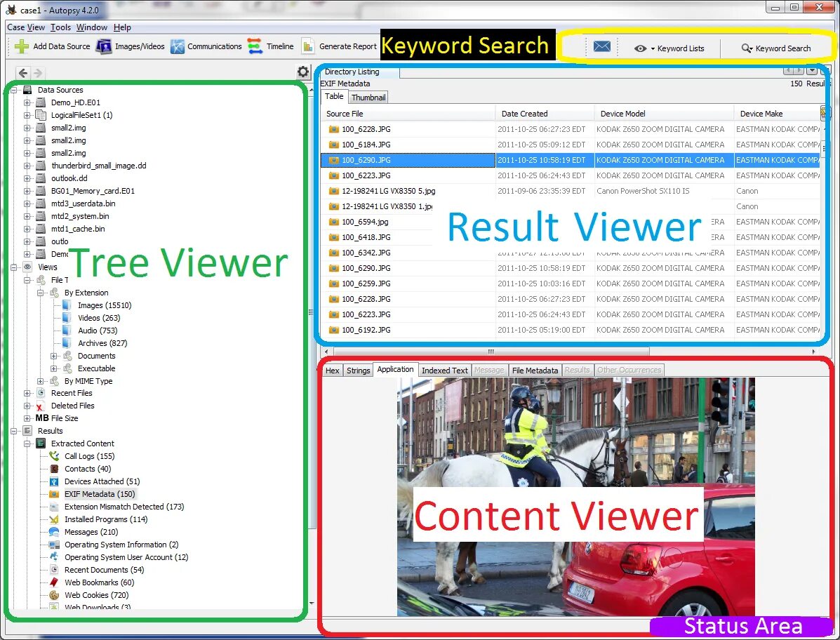Viewport: 840px width, 640px height.
Task: Open the Tools menu
Action: 60,27
